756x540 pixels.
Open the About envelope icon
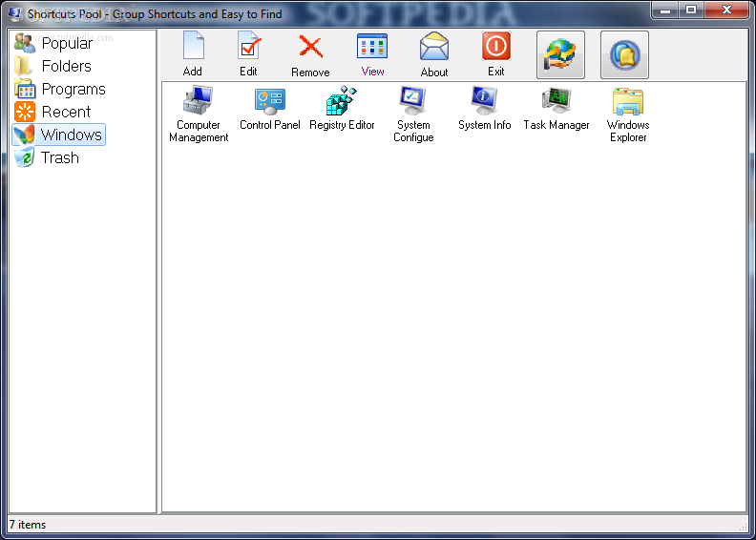point(434,47)
